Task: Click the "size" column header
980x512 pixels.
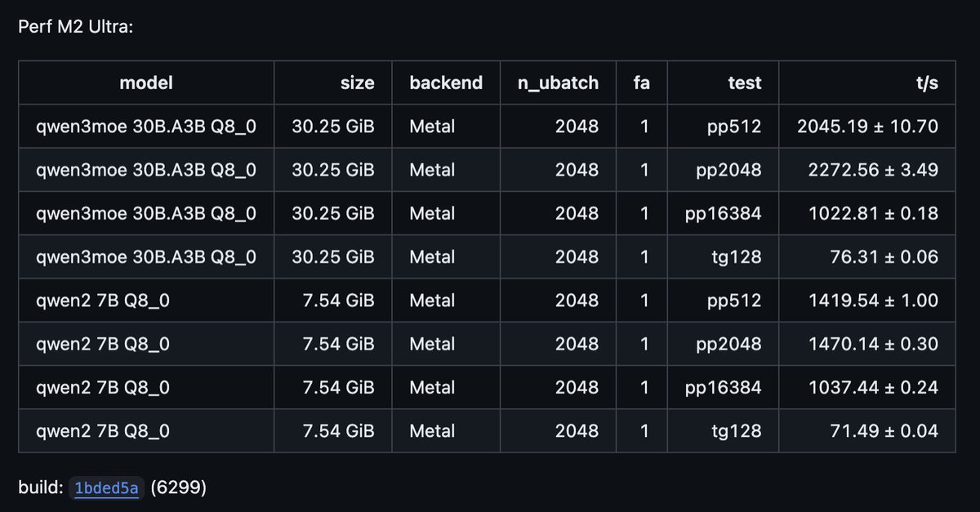Action: [x=357, y=82]
